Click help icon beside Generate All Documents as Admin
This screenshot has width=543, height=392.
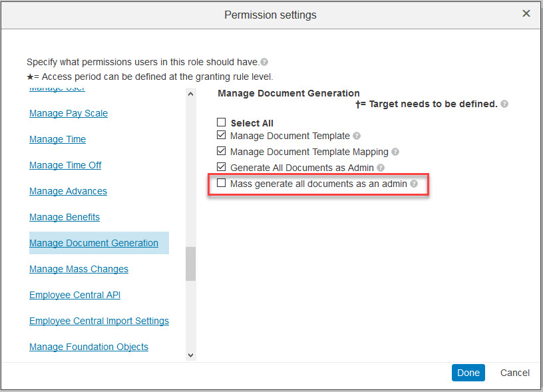coord(381,168)
